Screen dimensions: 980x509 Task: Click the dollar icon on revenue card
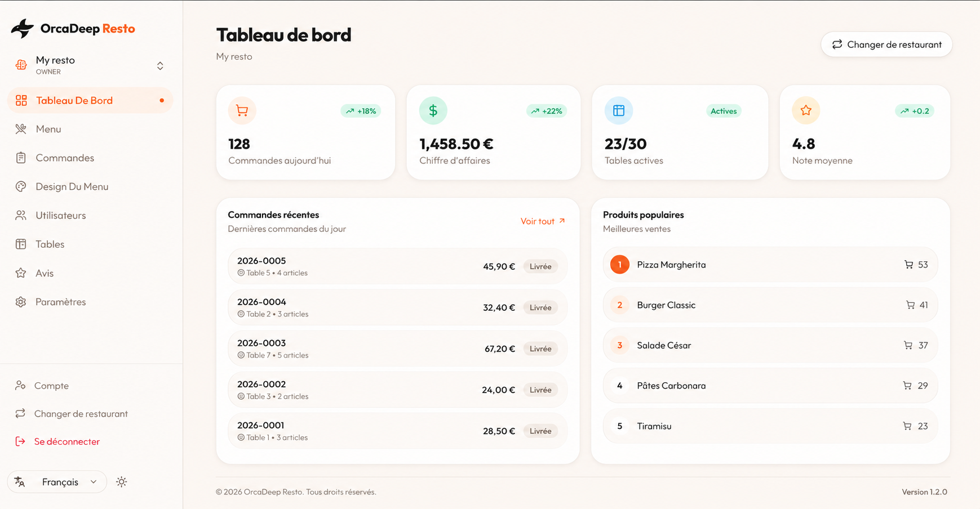433,111
